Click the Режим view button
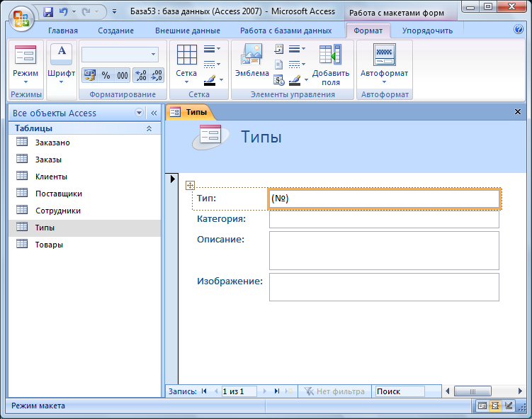Viewport: 532px width, 419px height. [x=26, y=65]
